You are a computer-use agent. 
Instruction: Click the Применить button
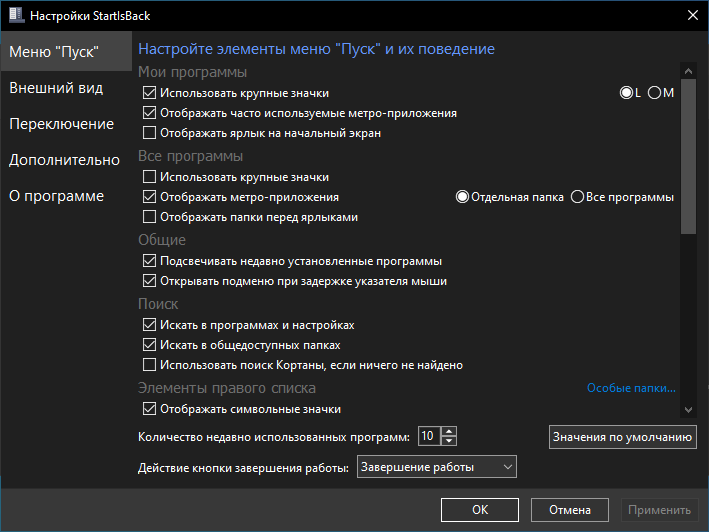(x=659, y=510)
